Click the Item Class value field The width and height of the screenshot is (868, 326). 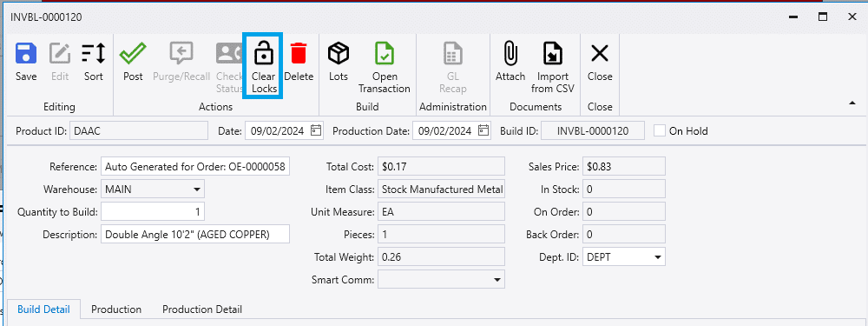441,190
